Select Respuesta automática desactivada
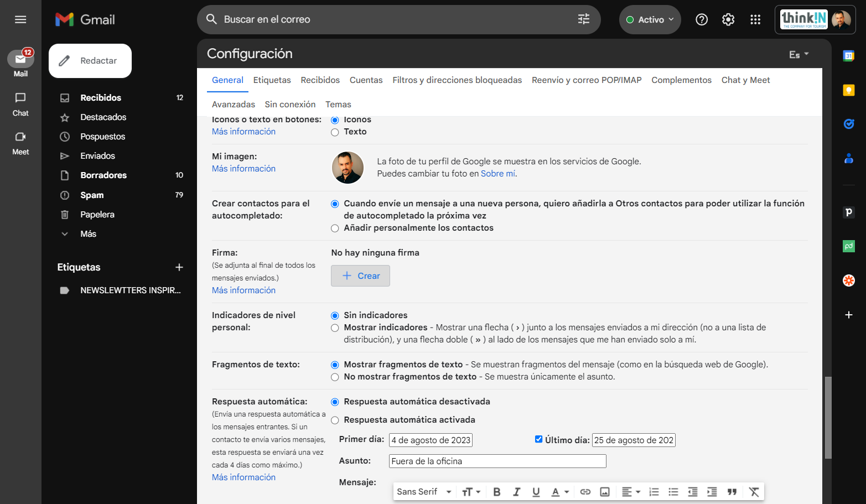This screenshot has width=866, height=504. (x=335, y=402)
